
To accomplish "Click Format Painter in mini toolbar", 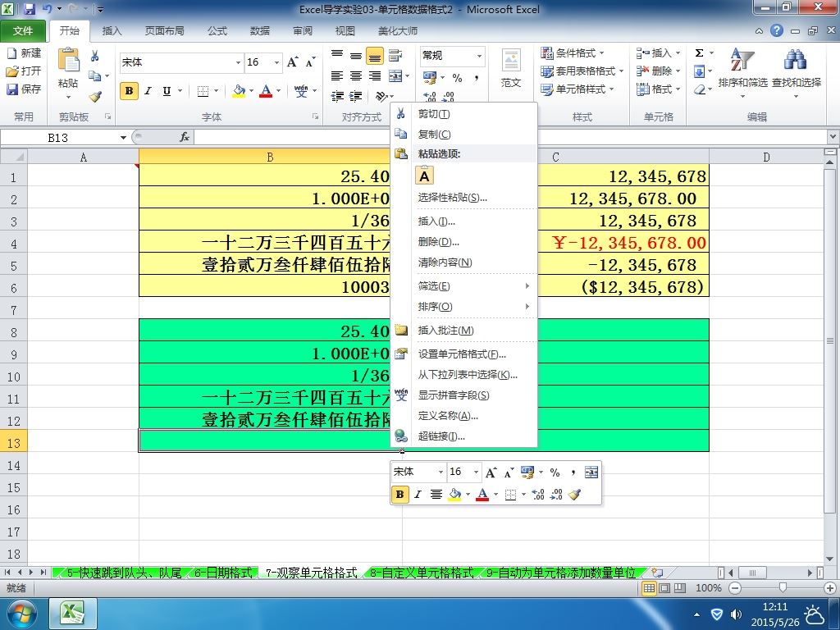I will click(x=574, y=494).
